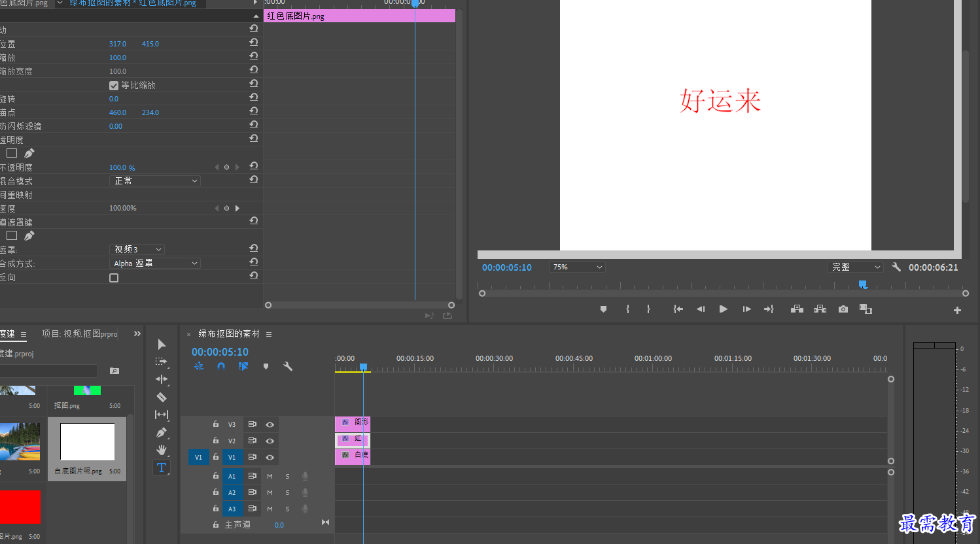Select the 图形 clip on V3
Screen dimensions: 980x544
[353, 423]
